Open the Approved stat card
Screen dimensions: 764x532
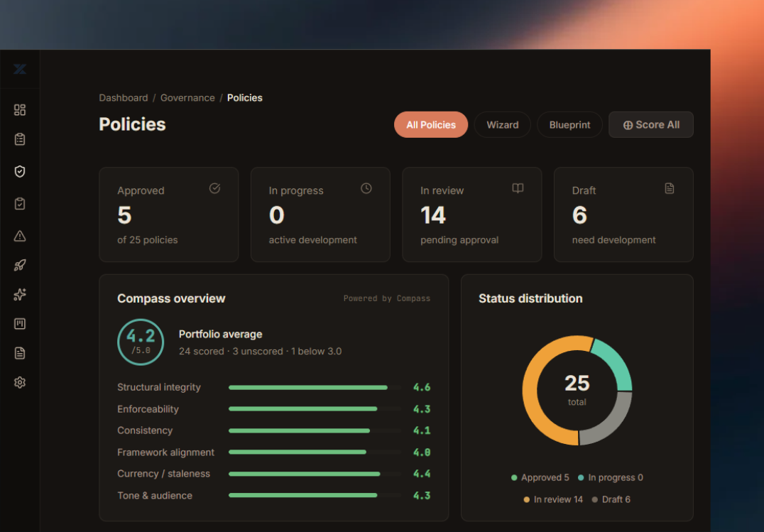coord(168,215)
